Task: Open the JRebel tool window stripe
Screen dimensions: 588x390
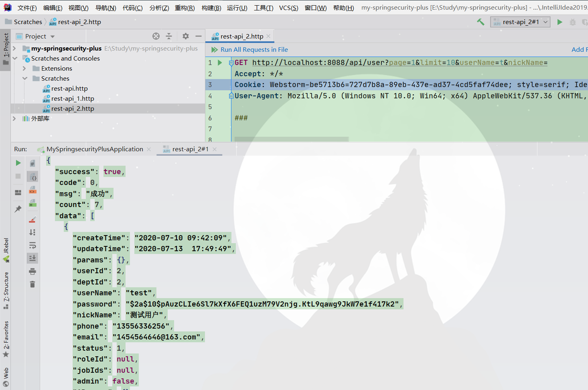Action: click(x=6, y=250)
